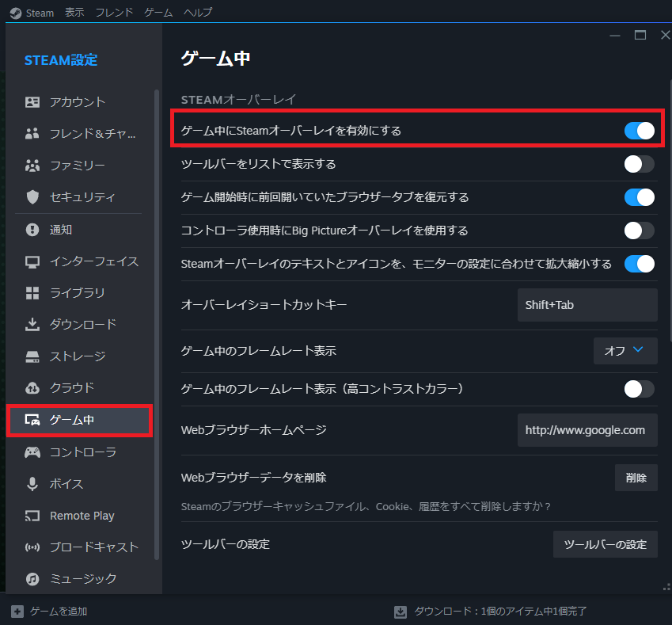672x625 pixels.
Task: Click the 削除 button
Action: [636, 478]
